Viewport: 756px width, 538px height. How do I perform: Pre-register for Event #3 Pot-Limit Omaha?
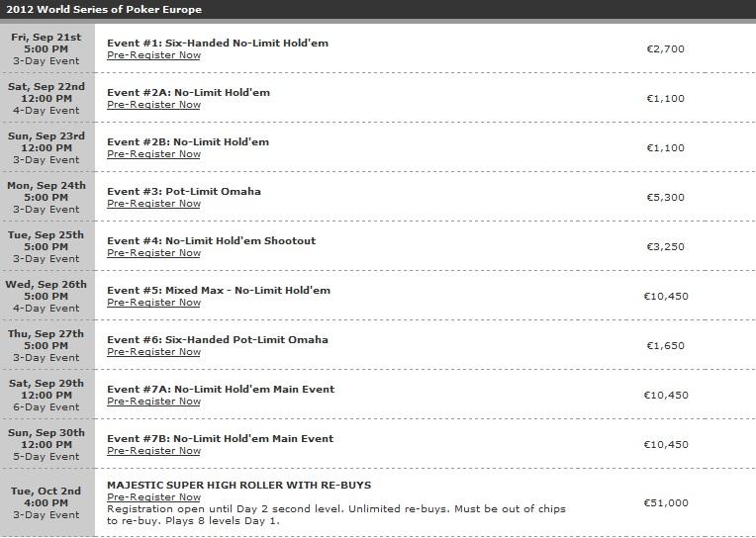(x=153, y=204)
